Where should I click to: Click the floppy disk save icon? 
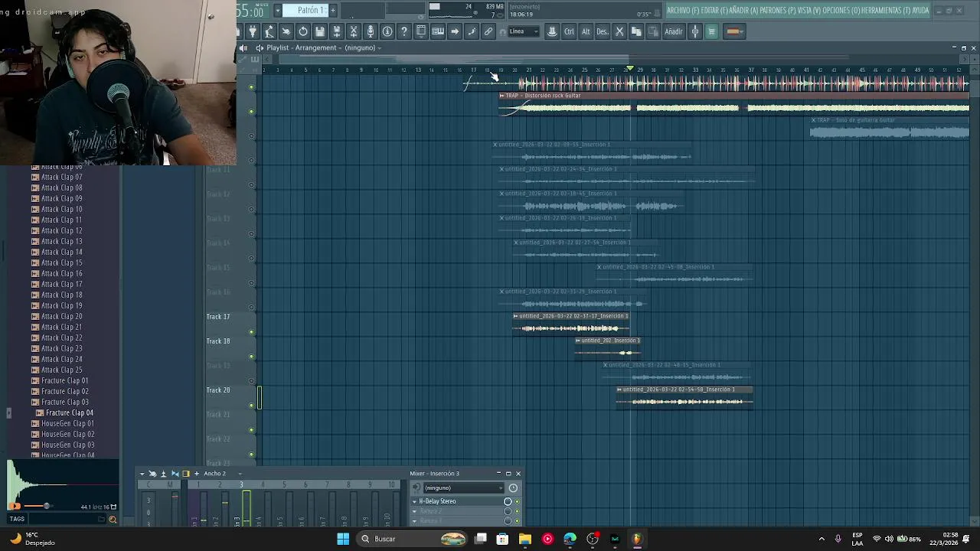[x=320, y=31]
